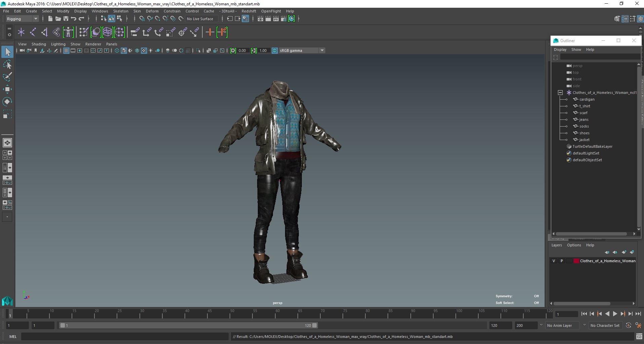Viewport: 644px width, 344px height.
Task: Click the red layer color swatch
Action: (x=576, y=261)
